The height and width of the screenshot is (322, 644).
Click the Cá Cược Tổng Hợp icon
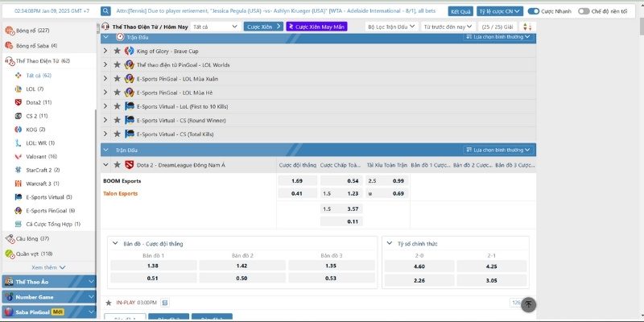(x=18, y=225)
